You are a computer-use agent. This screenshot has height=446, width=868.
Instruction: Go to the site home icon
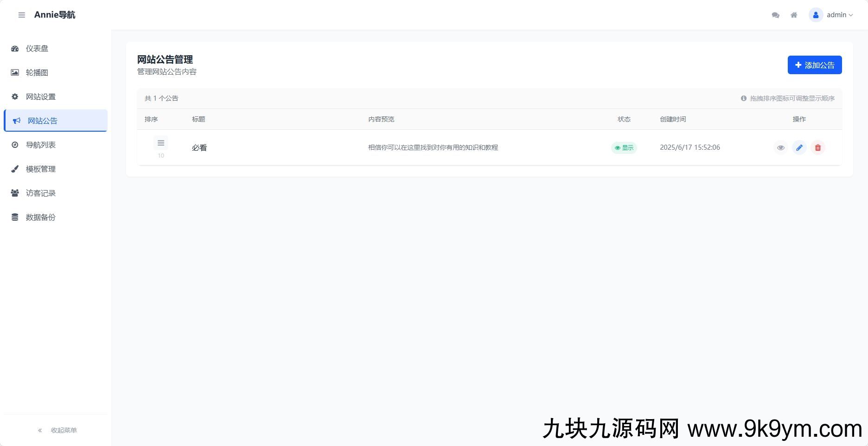click(x=794, y=15)
